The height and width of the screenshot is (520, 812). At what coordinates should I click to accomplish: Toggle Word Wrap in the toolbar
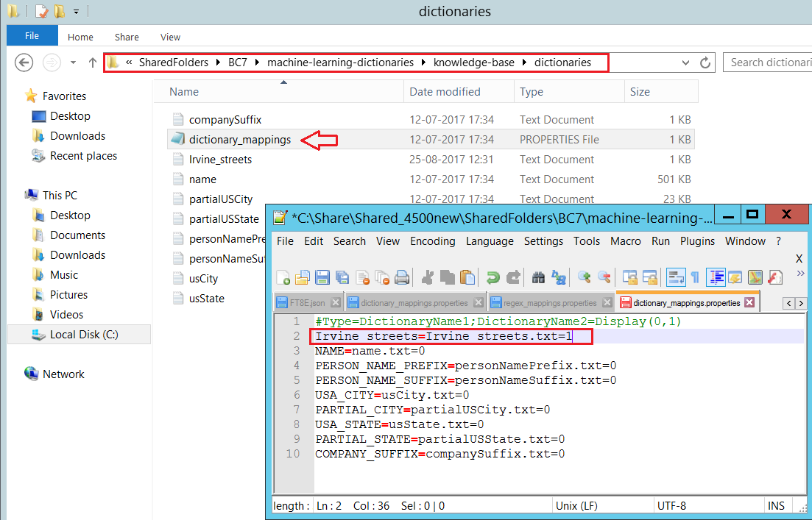[x=675, y=278]
